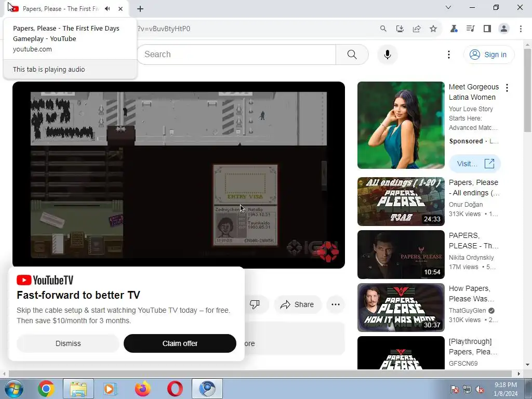Open the [Playthrough] Papers, Please title link

[473, 347]
